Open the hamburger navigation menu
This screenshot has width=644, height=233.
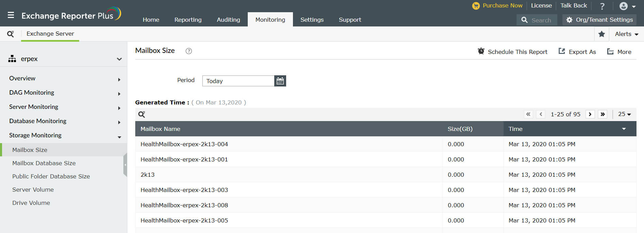tap(11, 15)
